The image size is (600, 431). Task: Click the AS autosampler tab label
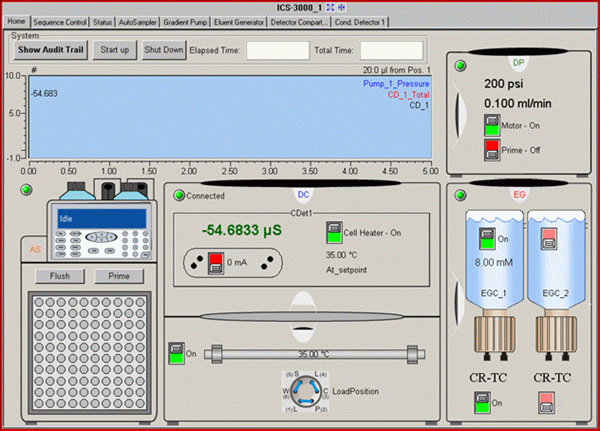point(35,250)
